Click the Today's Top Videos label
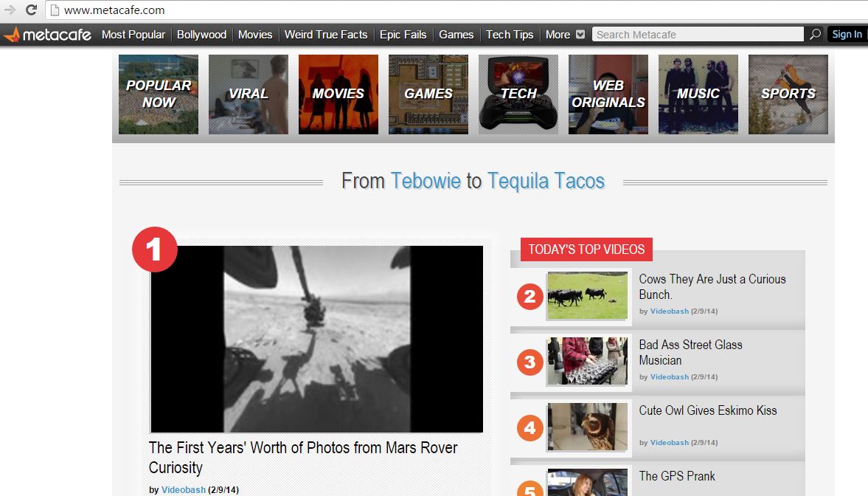This screenshot has height=496, width=868. coord(586,249)
